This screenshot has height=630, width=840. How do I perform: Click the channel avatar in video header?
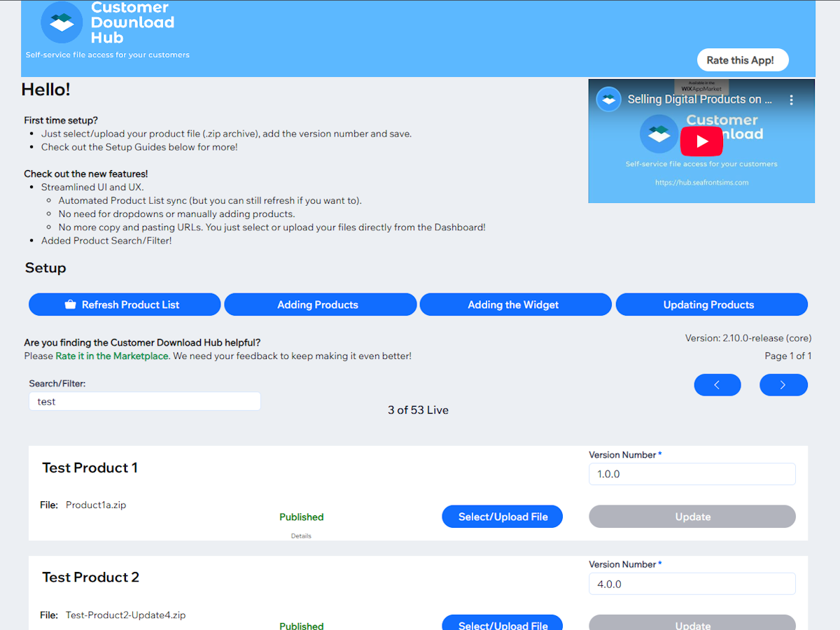point(609,99)
